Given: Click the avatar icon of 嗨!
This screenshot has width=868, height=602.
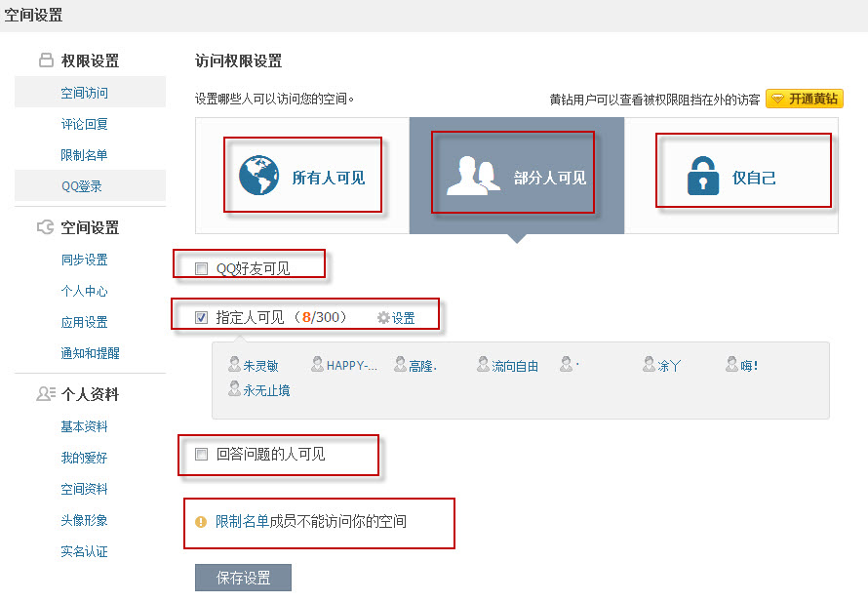Looking at the screenshot, I should point(731,364).
